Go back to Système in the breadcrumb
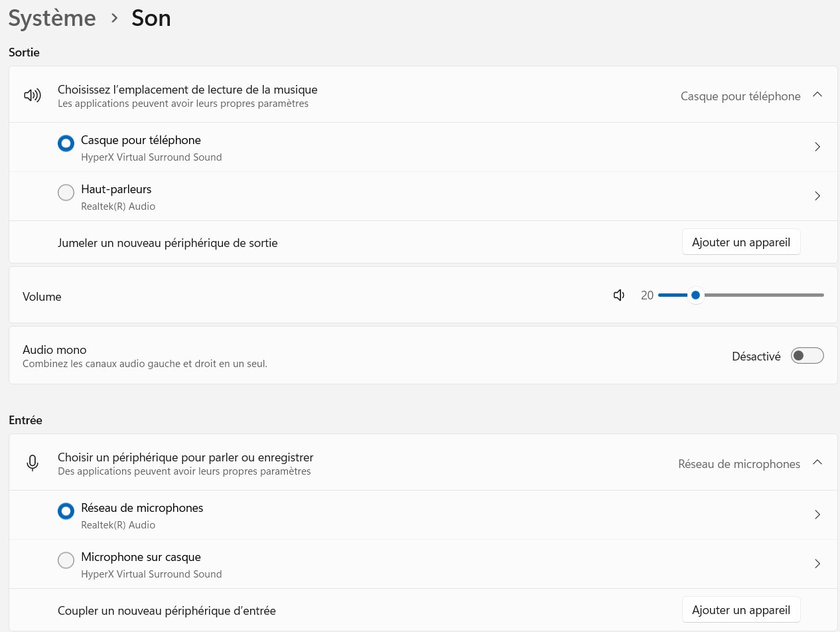Viewport: 840px width, 632px height. pos(52,18)
